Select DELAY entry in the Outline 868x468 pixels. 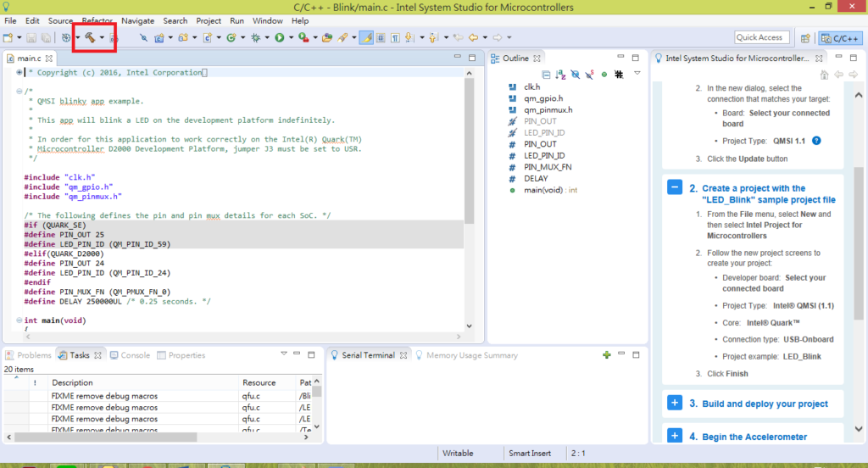pyautogui.click(x=536, y=178)
